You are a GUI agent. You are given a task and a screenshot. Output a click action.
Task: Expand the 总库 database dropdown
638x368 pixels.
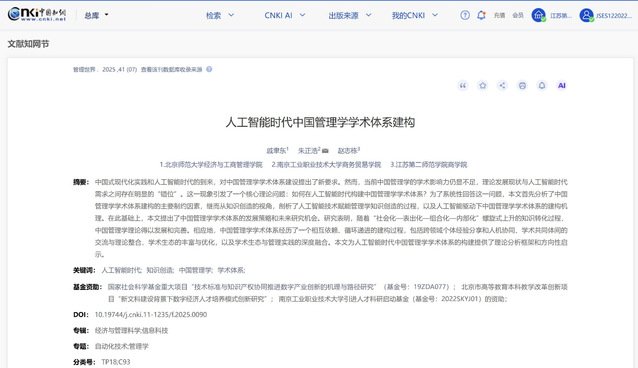pos(96,15)
